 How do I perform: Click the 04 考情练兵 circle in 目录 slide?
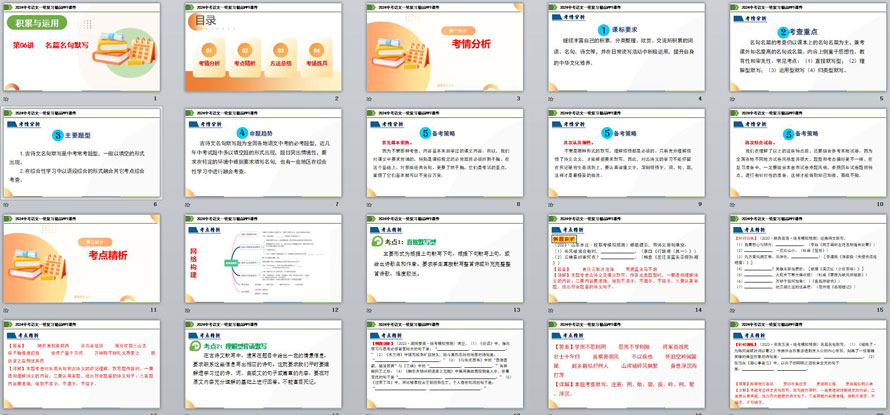tap(317, 50)
